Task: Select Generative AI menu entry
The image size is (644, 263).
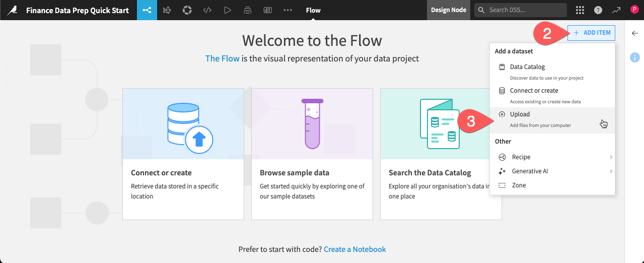Action: pyautogui.click(x=552, y=171)
